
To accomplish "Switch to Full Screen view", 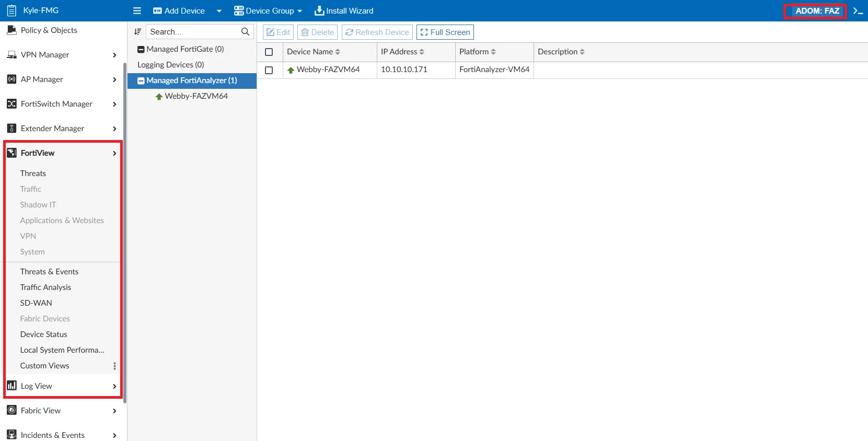I will 445,32.
